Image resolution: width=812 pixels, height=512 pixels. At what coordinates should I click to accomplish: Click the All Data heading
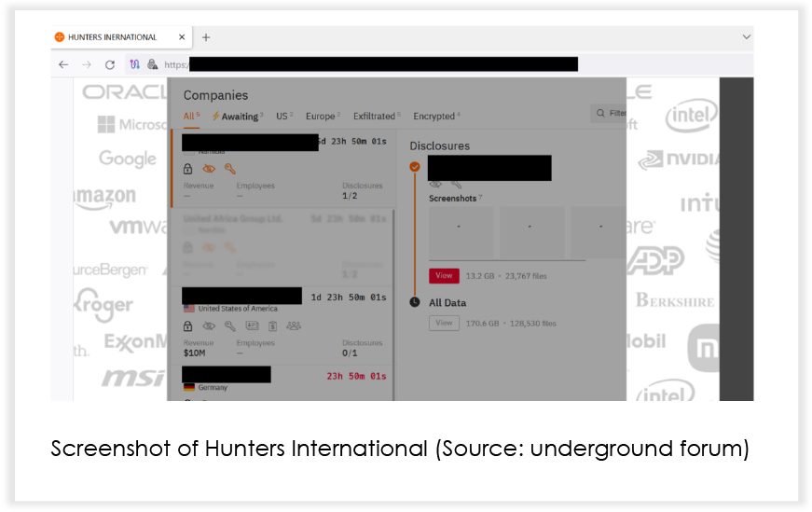(447, 303)
